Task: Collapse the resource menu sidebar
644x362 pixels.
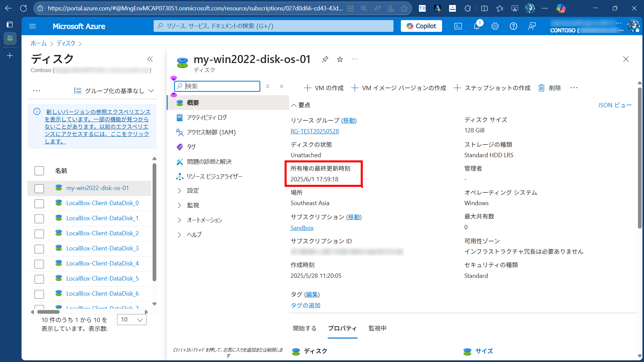Action: (x=282, y=86)
